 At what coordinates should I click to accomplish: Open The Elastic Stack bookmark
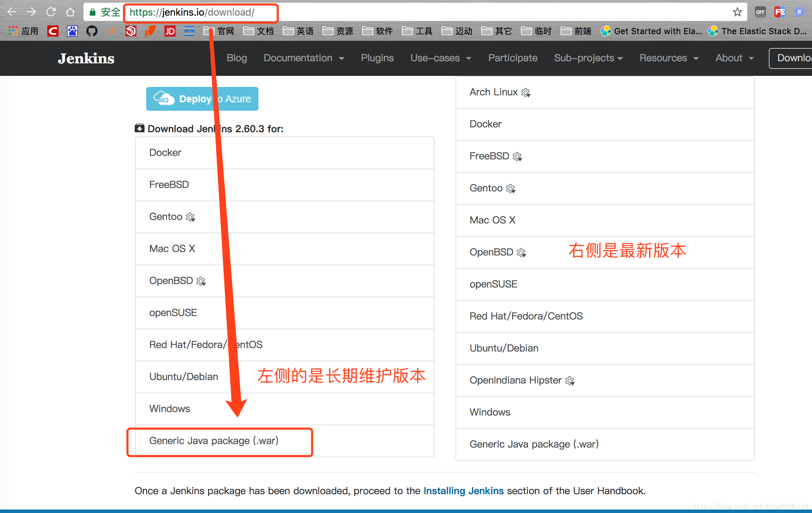click(x=757, y=31)
